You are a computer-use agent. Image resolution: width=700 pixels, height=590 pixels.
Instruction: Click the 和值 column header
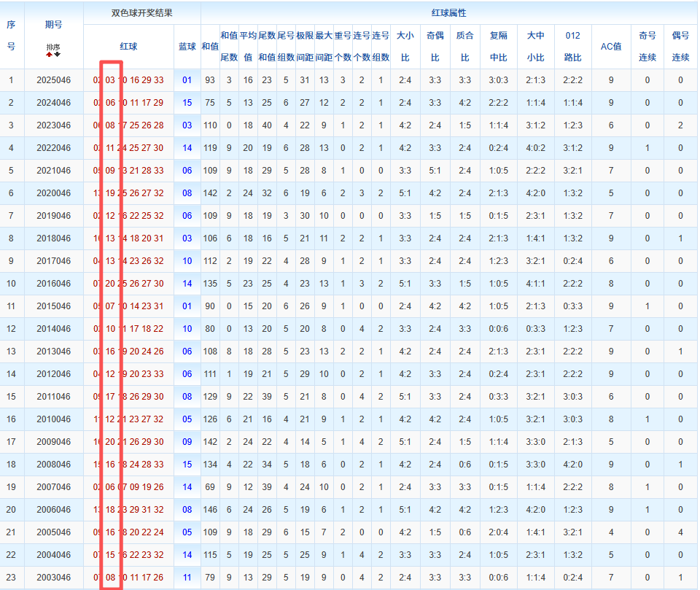tap(209, 46)
